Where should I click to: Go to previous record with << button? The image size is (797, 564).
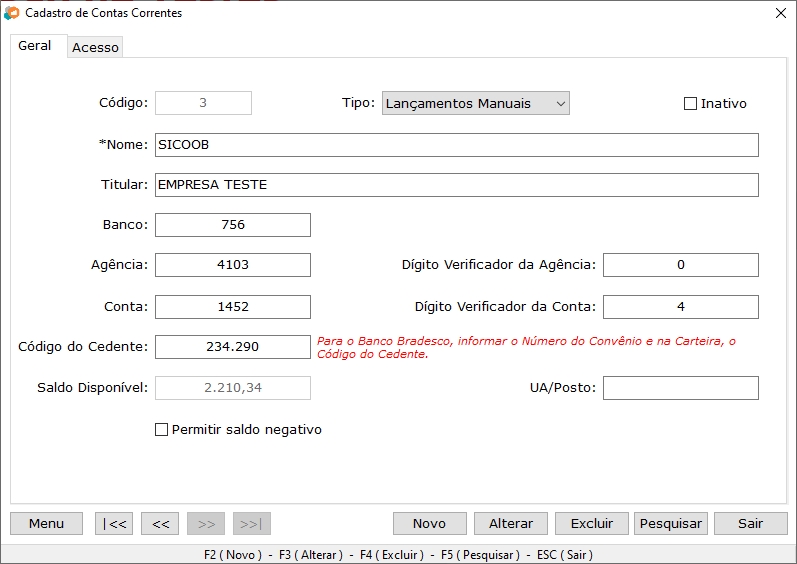click(160, 523)
